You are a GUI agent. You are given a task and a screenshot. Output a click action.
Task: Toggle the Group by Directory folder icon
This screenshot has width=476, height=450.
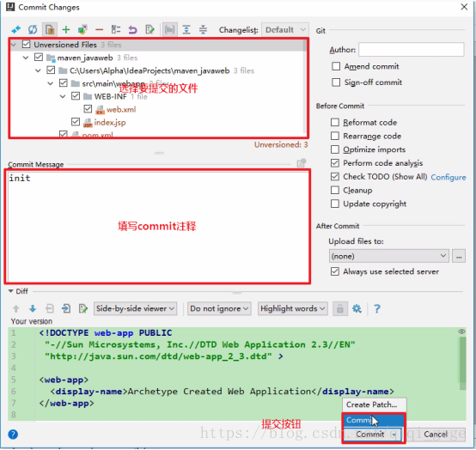click(x=169, y=30)
